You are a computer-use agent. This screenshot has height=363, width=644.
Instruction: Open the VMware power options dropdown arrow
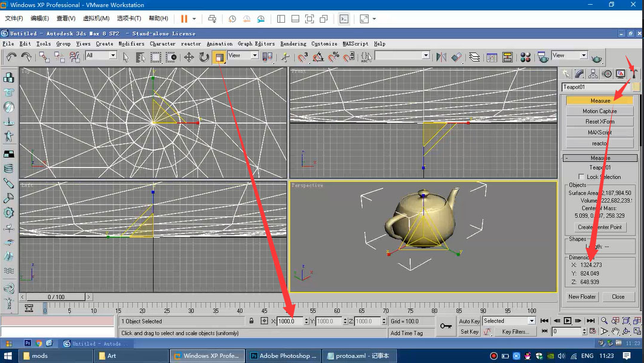pyautogui.click(x=194, y=19)
